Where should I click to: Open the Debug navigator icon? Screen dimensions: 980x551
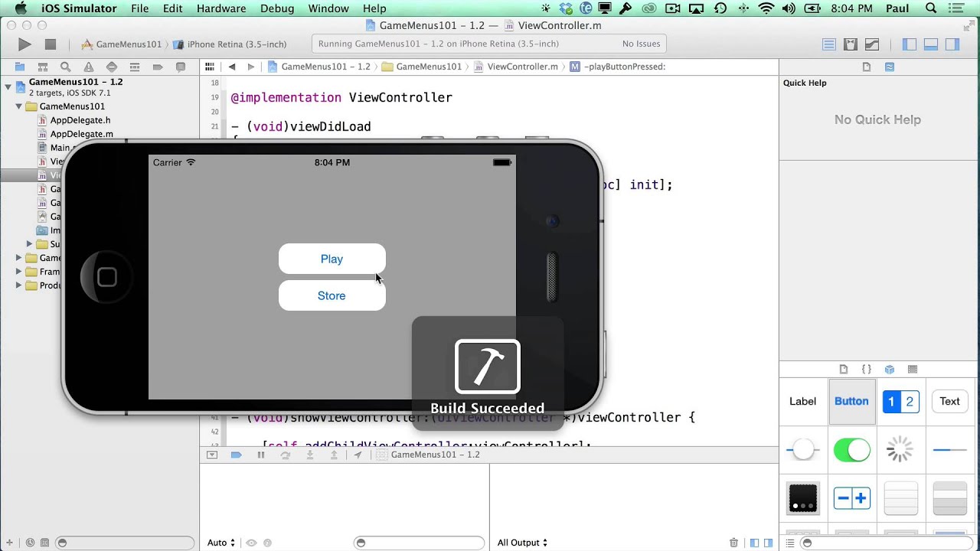pyautogui.click(x=135, y=67)
